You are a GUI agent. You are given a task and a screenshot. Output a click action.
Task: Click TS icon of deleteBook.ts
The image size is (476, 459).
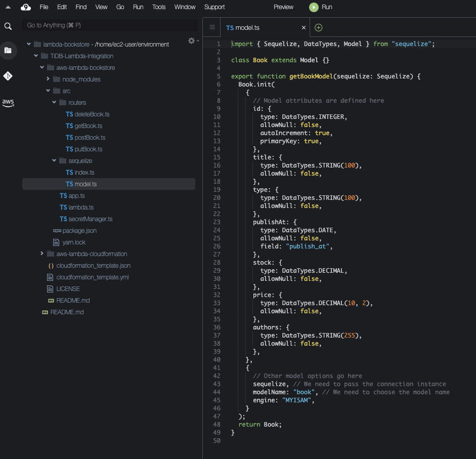(x=69, y=114)
